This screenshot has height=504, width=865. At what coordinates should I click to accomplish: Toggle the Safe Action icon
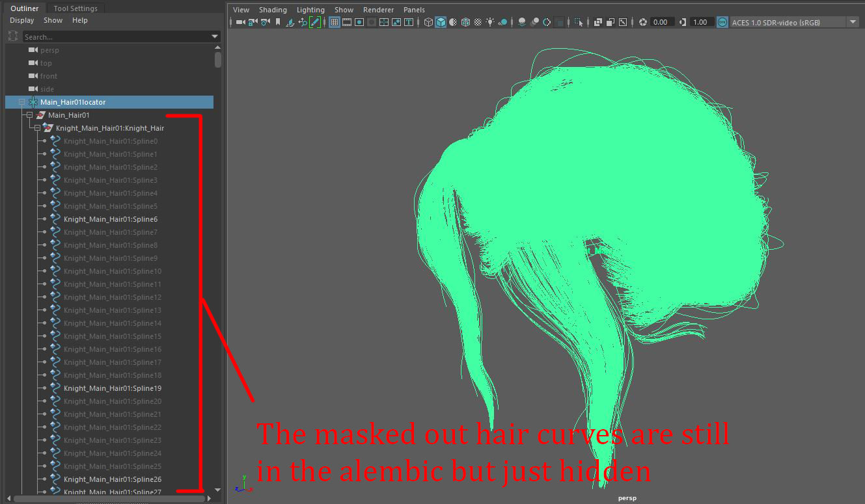coord(396,22)
